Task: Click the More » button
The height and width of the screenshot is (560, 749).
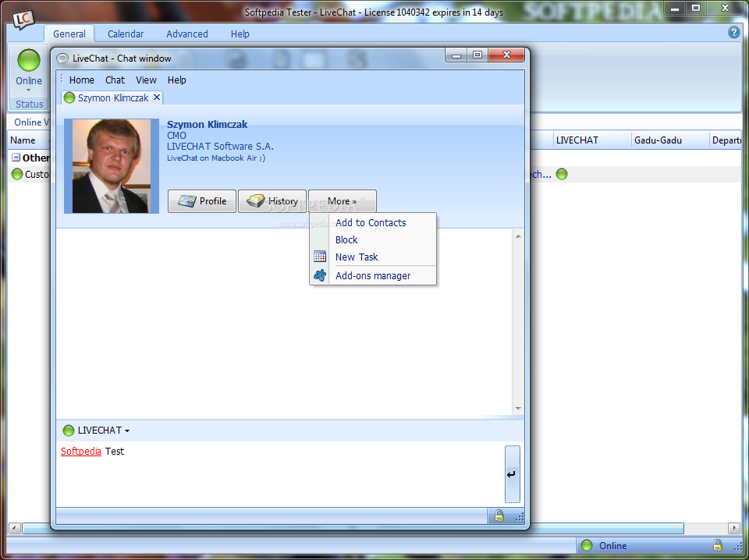Action: coord(343,201)
